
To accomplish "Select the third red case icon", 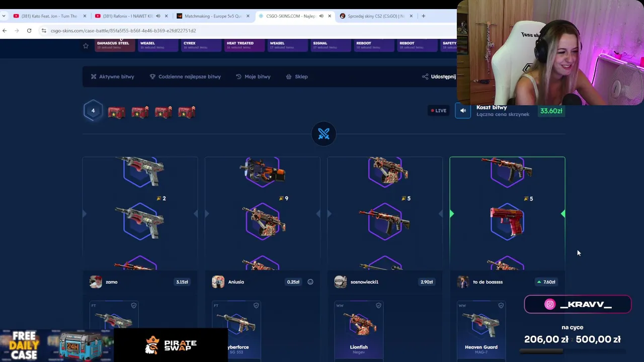I will pos(163,112).
